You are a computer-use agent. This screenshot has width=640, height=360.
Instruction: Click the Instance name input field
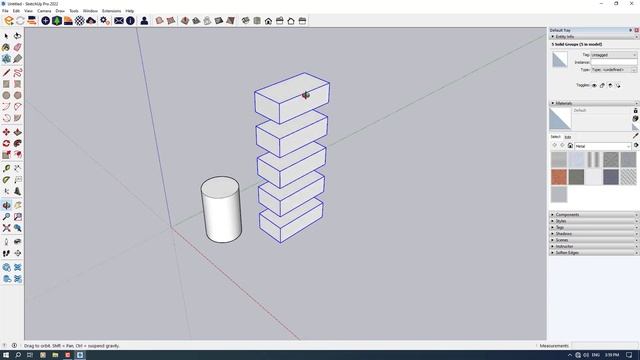[x=614, y=62]
